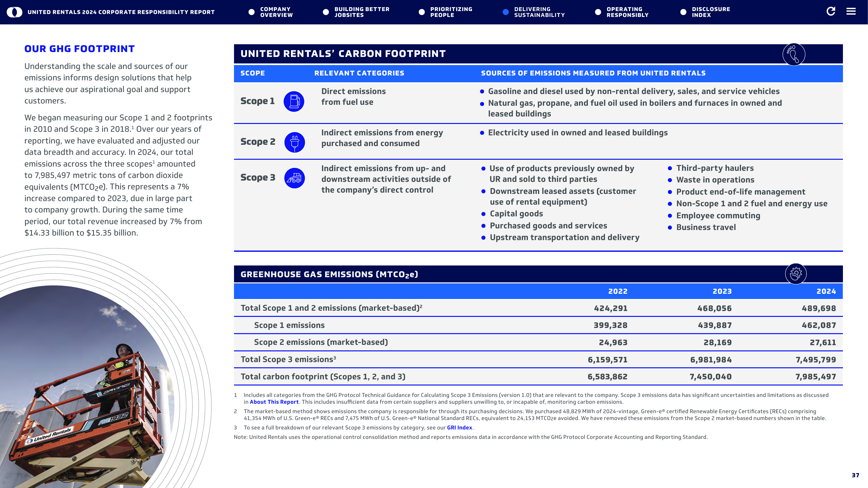Select the Prioritizing People nav dot
The height and width of the screenshot is (488, 868).
[421, 12]
